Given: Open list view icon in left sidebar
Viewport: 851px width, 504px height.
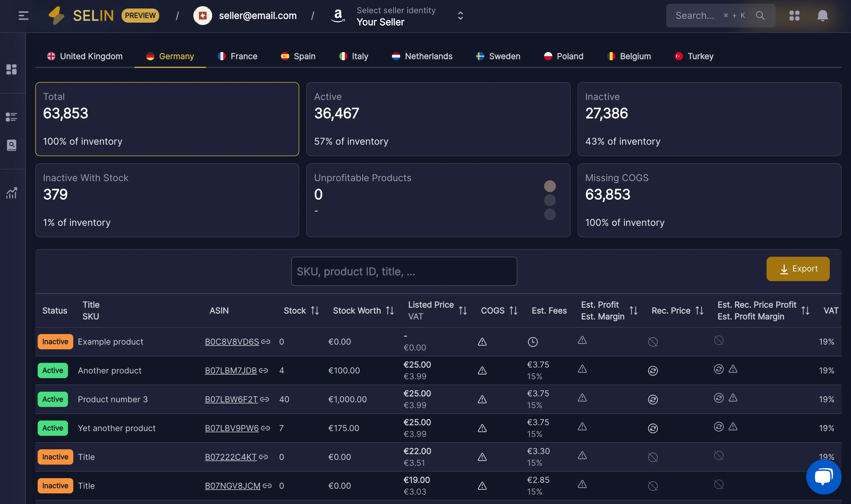Looking at the screenshot, I should tap(11, 117).
